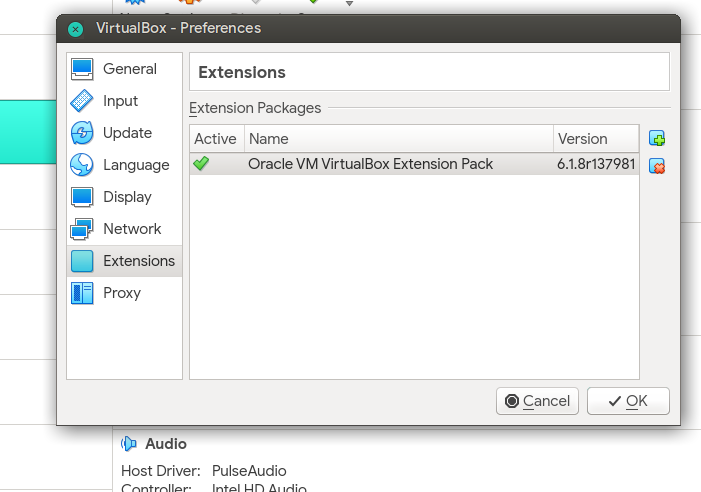Confirm preferences with OK button
This screenshot has height=492, width=701.
(628, 401)
